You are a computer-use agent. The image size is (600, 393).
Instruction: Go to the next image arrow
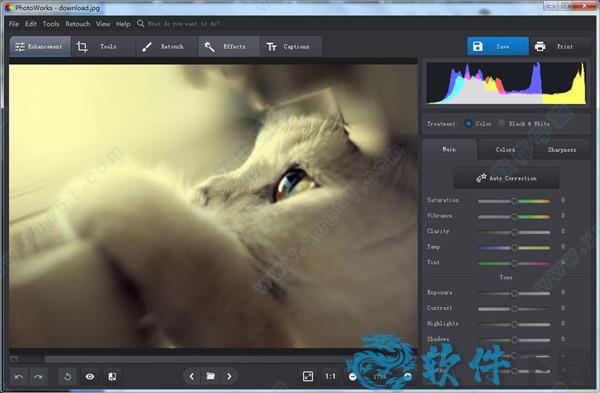tap(229, 377)
